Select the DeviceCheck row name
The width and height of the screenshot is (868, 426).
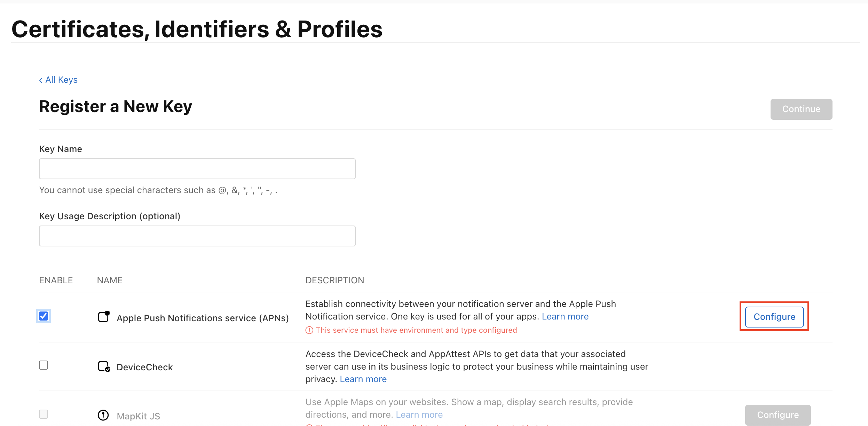tap(145, 367)
